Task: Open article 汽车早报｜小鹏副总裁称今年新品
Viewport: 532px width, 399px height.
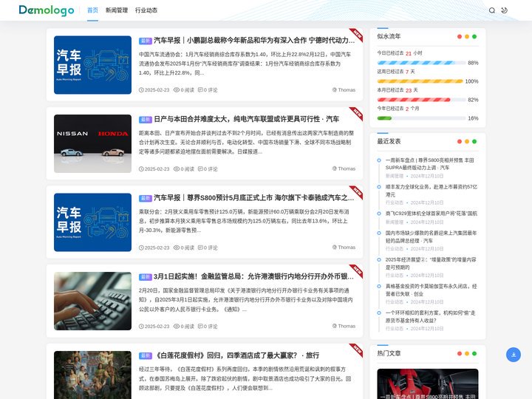Action: 254,41
